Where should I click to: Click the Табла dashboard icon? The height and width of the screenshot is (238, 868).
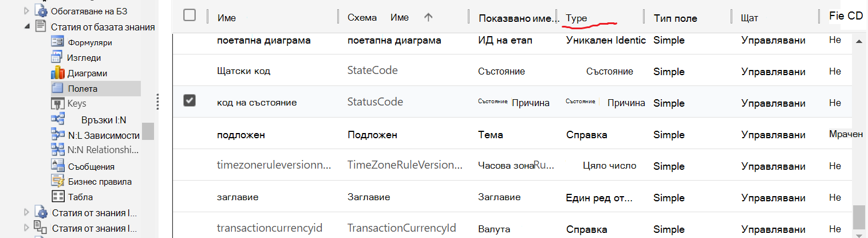tap(57, 196)
